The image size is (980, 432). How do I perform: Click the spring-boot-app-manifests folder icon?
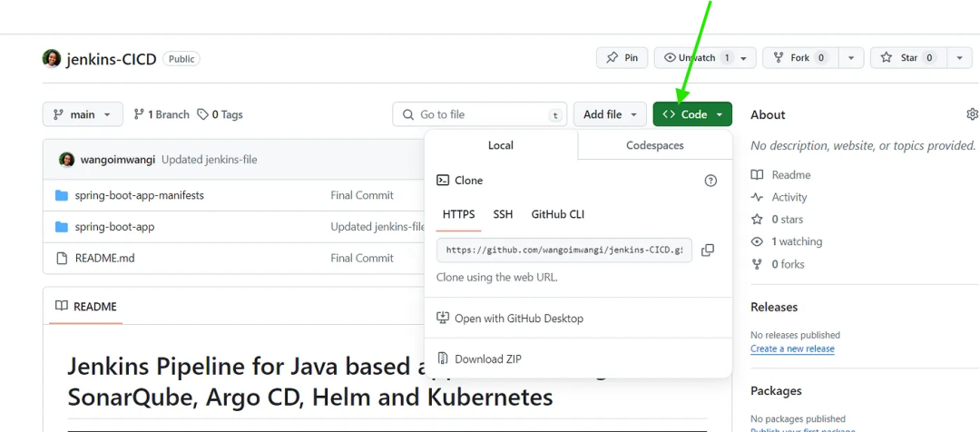[x=62, y=196]
